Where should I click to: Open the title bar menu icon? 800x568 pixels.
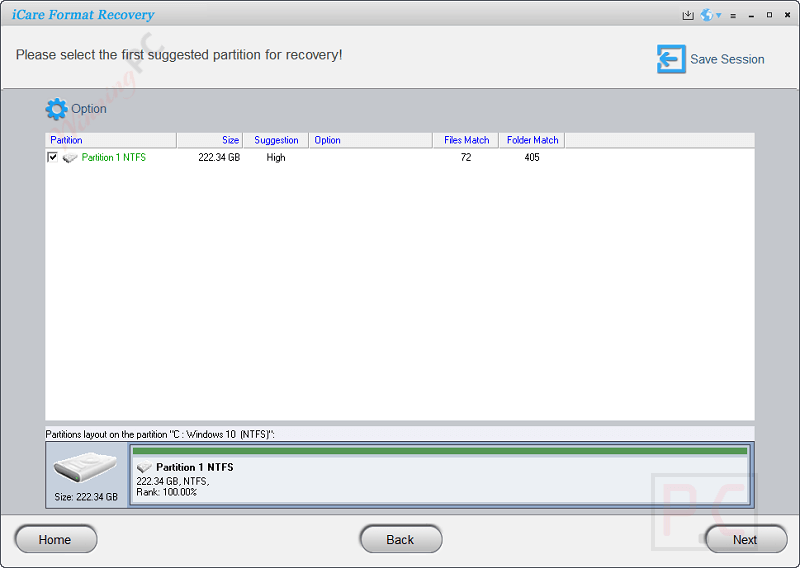pyautogui.click(x=733, y=16)
